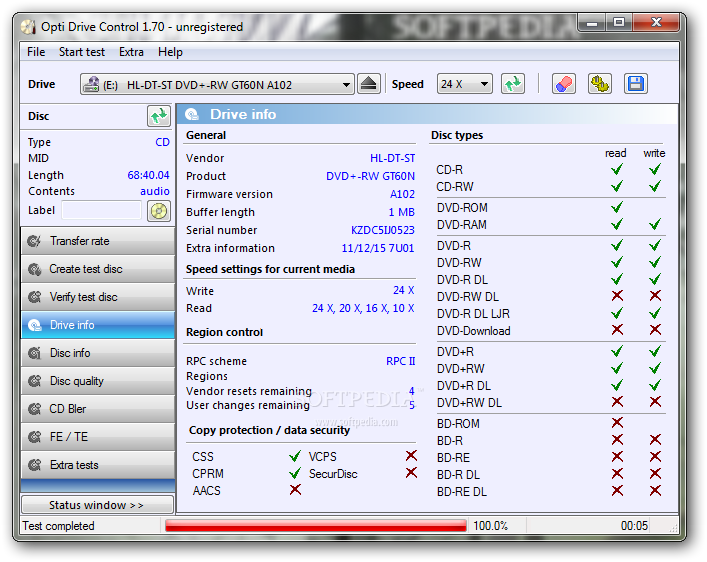Click the DVD-Download write red cross
Viewport: 707px width, 562px height.
[656, 330]
